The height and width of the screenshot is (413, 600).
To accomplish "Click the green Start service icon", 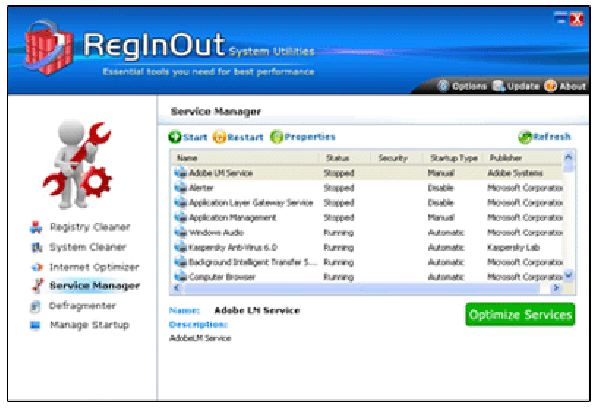I will (x=175, y=137).
